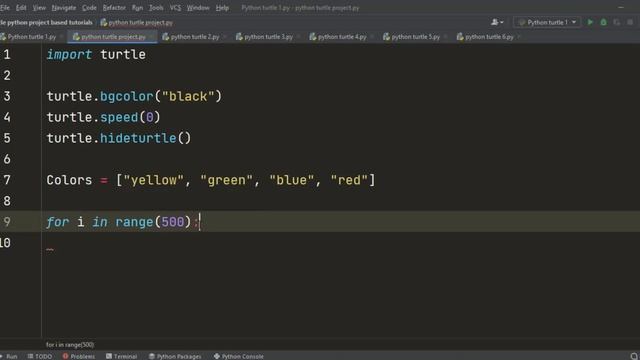This screenshot has height=360, width=640.
Task: Click the 'Colors' variable on line 7
Action: pos(69,180)
